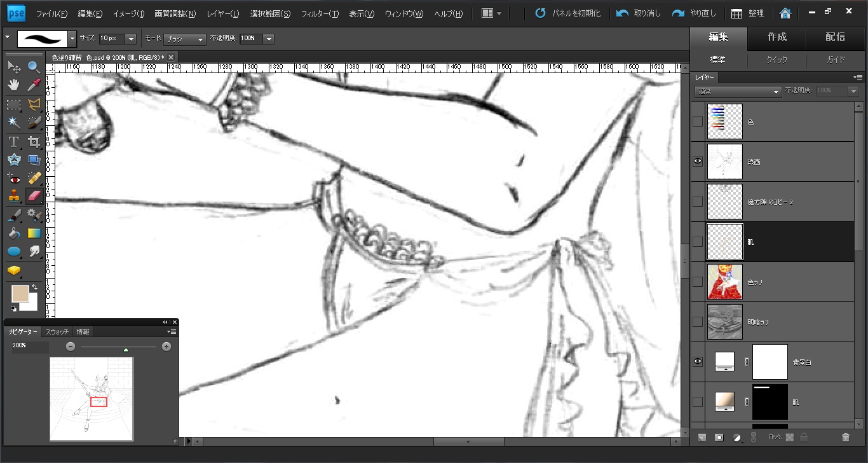The image size is (868, 463).
Task: Click the beige foreground color swatch
Action: (20, 293)
